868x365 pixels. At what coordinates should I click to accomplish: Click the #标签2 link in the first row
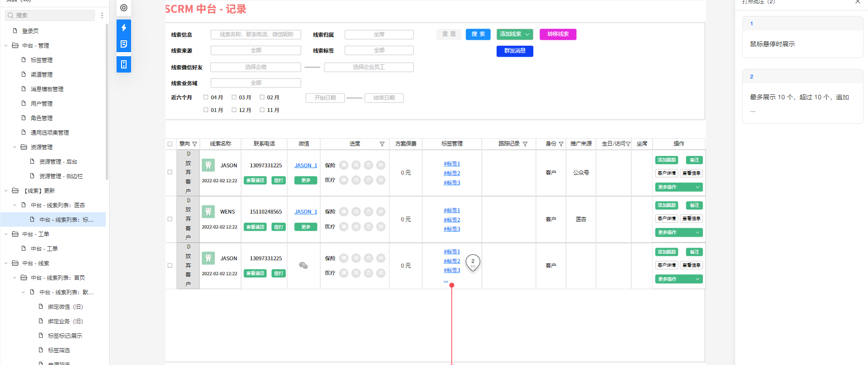[x=452, y=173]
